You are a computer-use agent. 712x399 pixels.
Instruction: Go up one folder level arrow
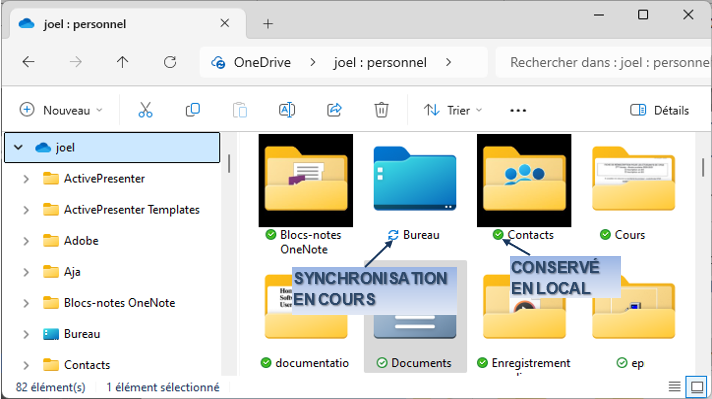click(123, 62)
